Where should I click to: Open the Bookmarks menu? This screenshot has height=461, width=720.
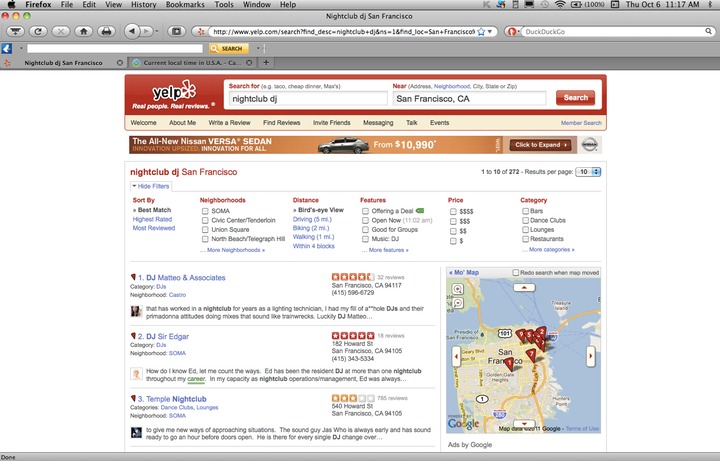[185, 5]
